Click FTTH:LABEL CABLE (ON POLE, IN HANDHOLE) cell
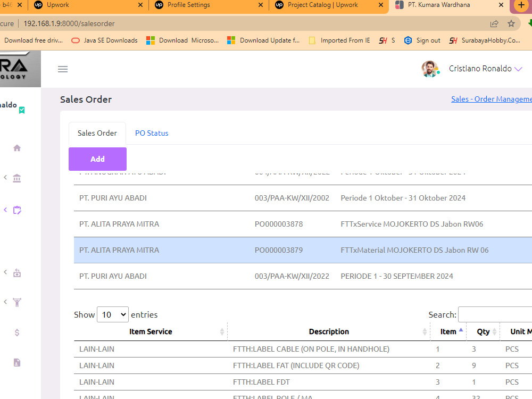This screenshot has width=532, height=399. pyautogui.click(x=311, y=349)
